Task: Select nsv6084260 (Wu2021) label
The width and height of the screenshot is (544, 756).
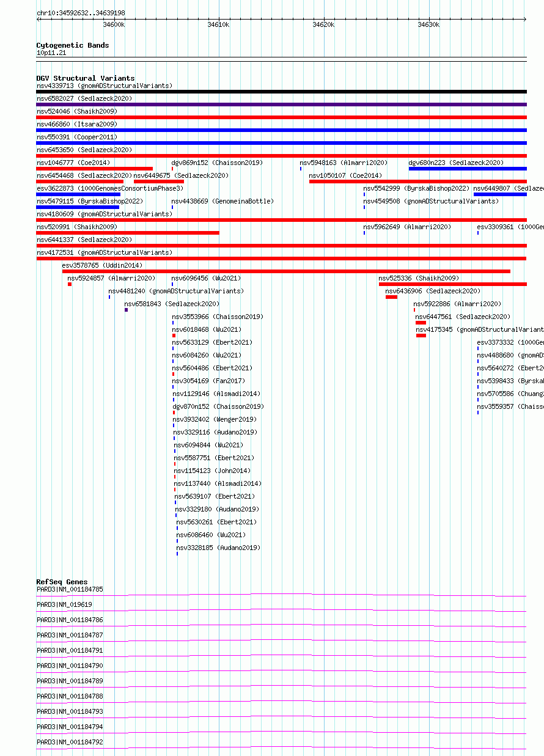Action: click(x=207, y=355)
